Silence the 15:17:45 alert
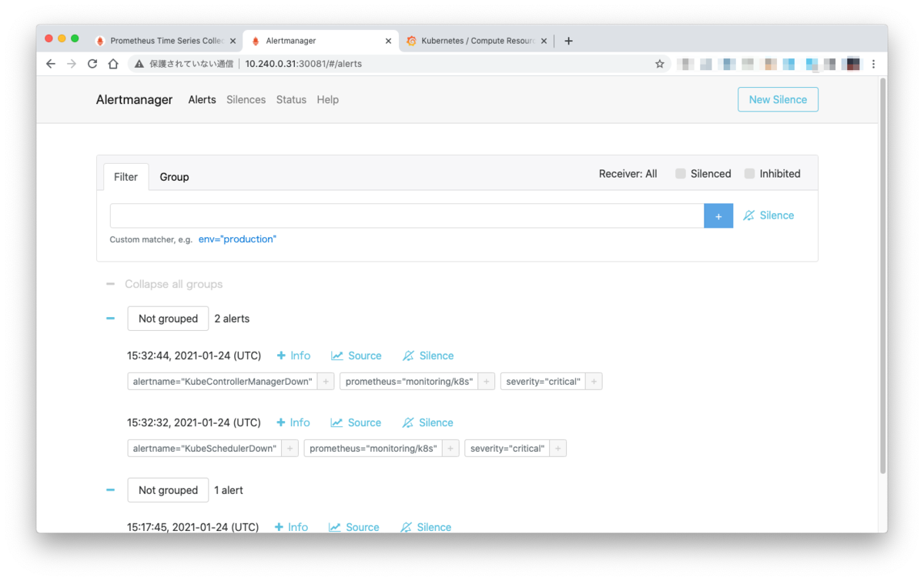 tap(426, 527)
